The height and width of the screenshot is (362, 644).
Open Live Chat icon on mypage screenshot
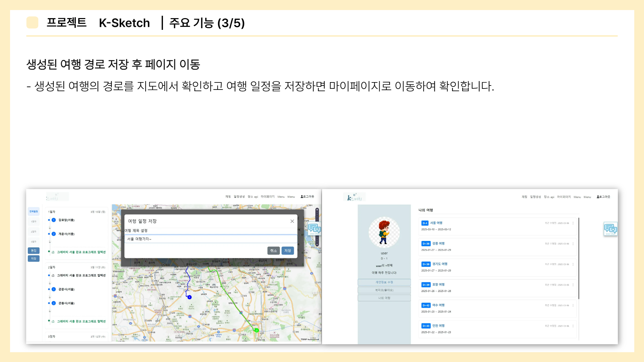coord(610,229)
